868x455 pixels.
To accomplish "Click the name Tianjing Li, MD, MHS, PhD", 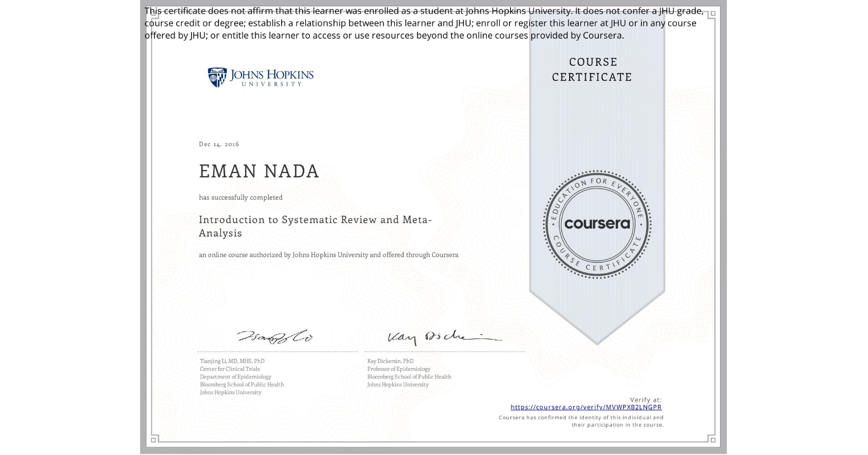I will (x=232, y=361).
